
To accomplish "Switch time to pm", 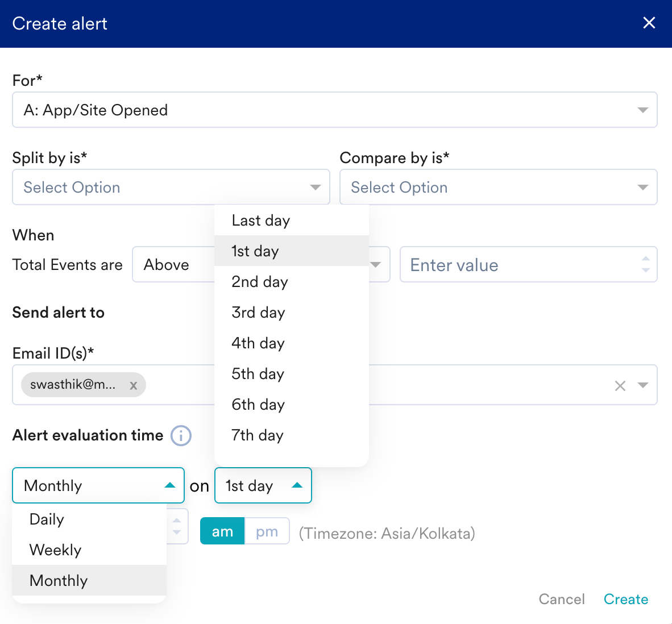I will [x=267, y=531].
